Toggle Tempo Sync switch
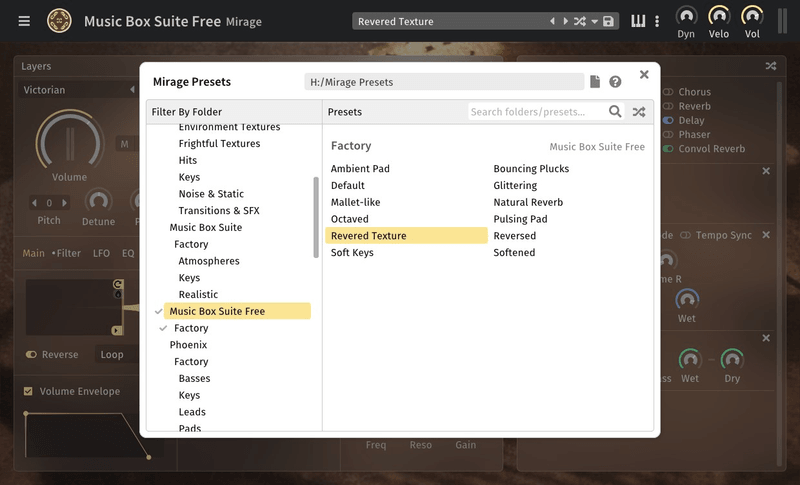The width and height of the screenshot is (800, 485). click(686, 235)
